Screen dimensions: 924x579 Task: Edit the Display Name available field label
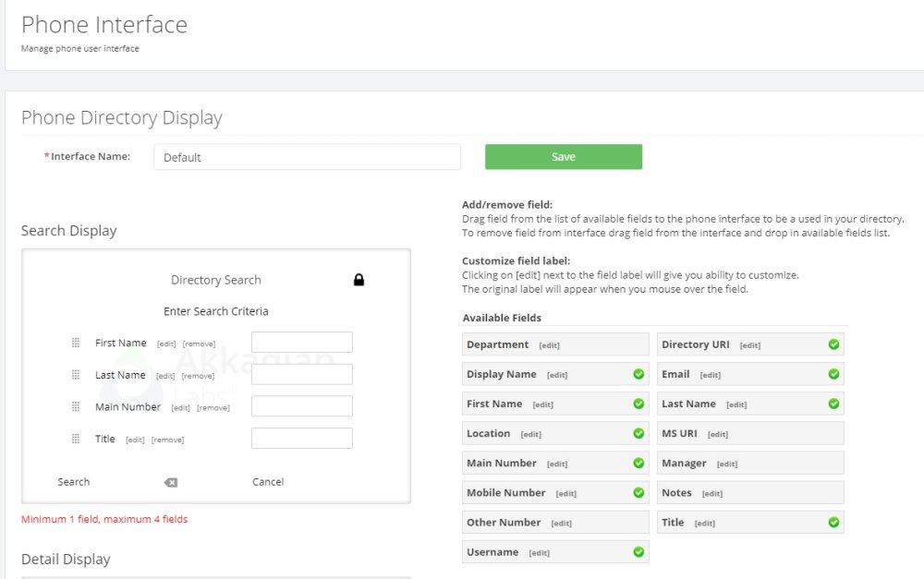coord(557,375)
